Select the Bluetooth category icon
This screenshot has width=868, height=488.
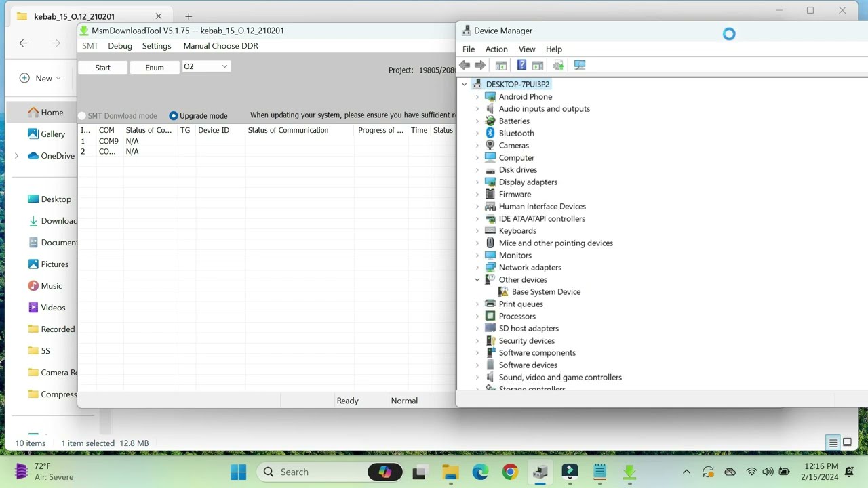[x=490, y=133]
